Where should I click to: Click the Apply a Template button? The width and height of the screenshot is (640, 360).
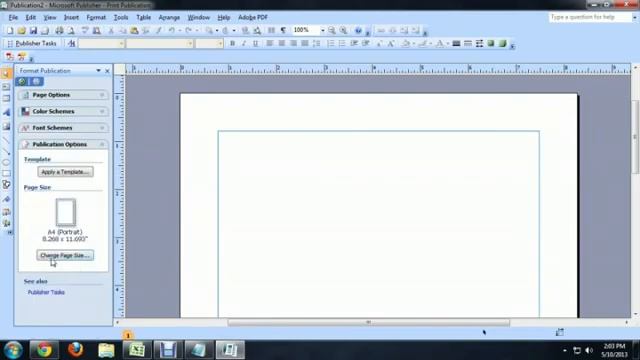[65, 172]
